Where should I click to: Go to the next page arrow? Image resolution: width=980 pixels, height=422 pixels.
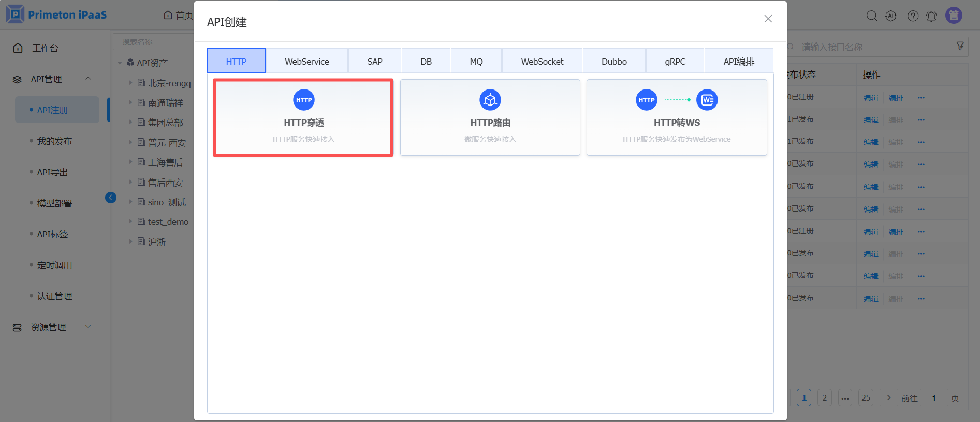coord(889,398)
